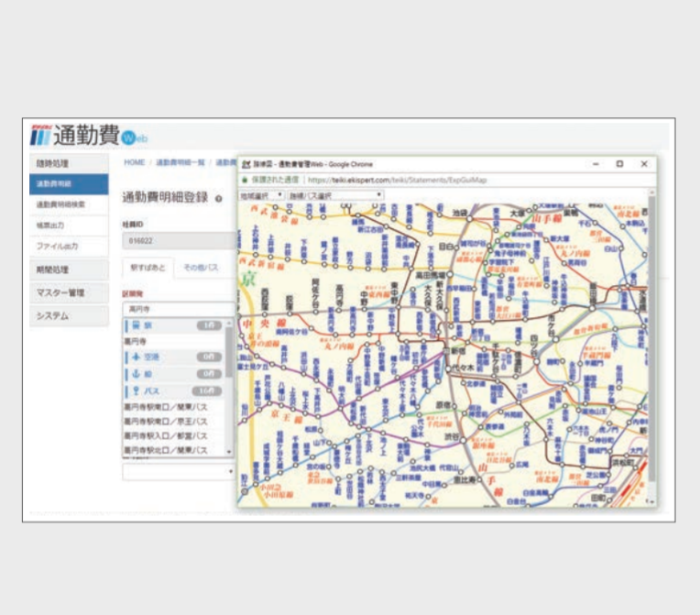Switch to the 駅すぱあと tab
The width and height of the screenshot is (700, 615).
coord(148,268)
